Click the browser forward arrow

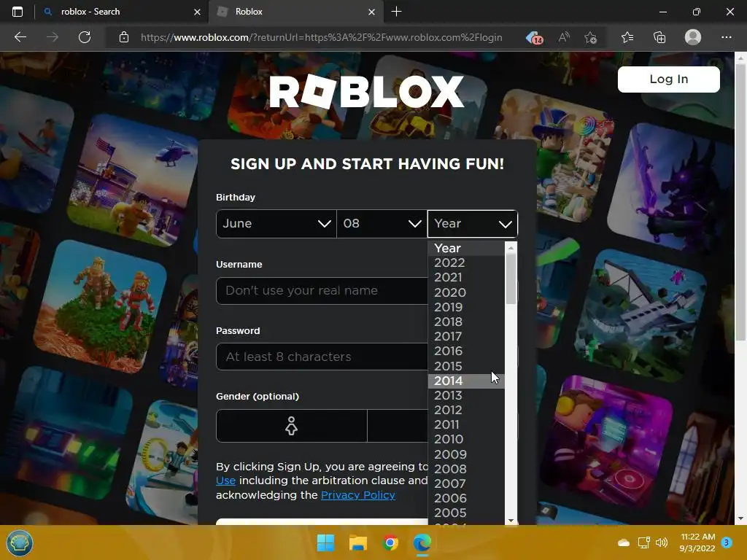53,37
